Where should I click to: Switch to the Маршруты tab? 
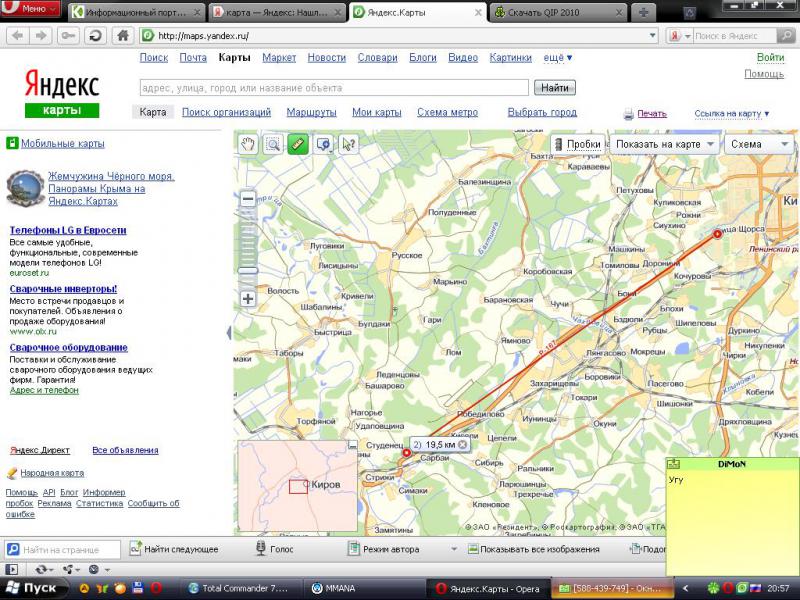(x=311, y=113)
